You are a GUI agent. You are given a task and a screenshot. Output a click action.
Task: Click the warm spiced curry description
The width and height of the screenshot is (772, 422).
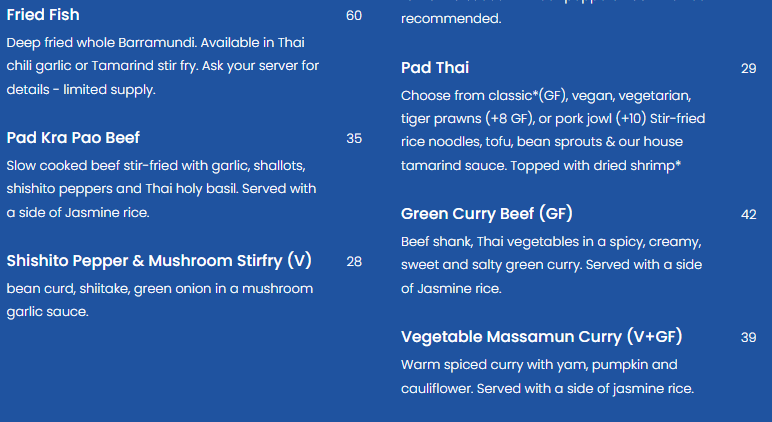547,377
